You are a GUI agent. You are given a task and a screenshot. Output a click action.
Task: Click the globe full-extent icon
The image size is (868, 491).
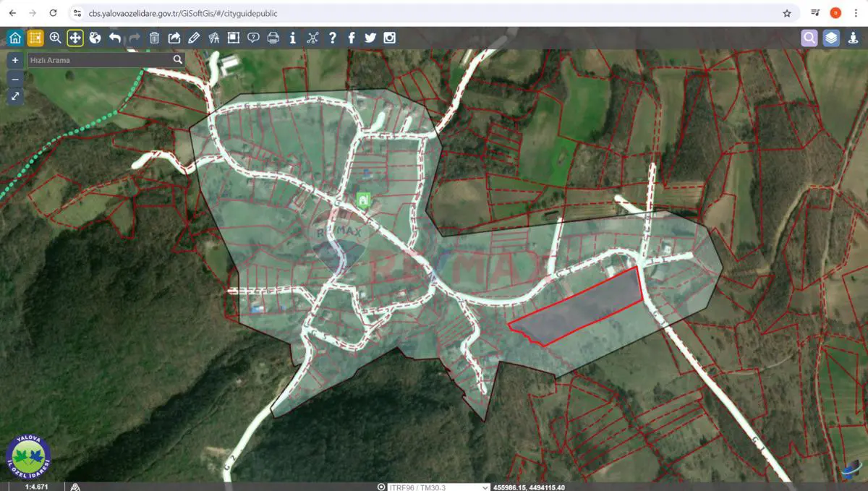coord(95,38)
